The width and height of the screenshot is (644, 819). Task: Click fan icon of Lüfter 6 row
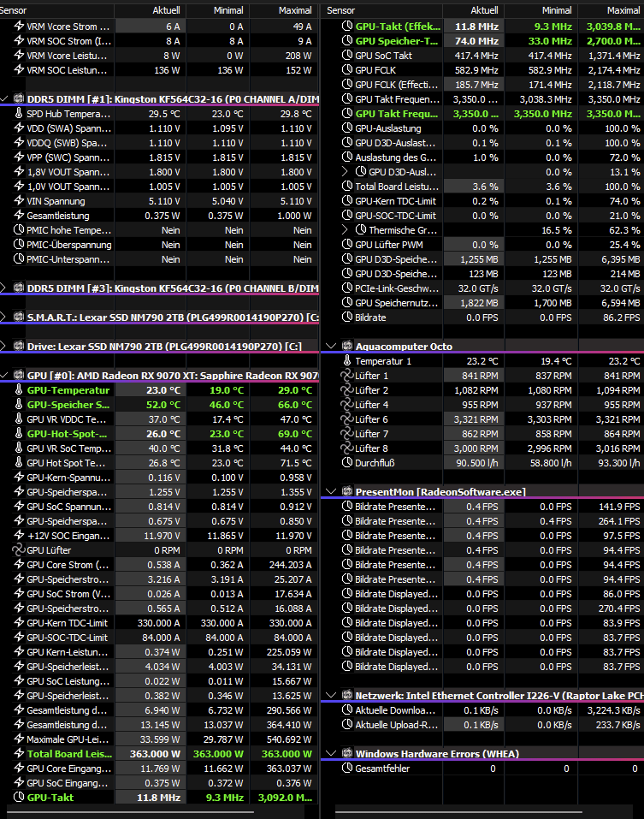coord(347,418)
